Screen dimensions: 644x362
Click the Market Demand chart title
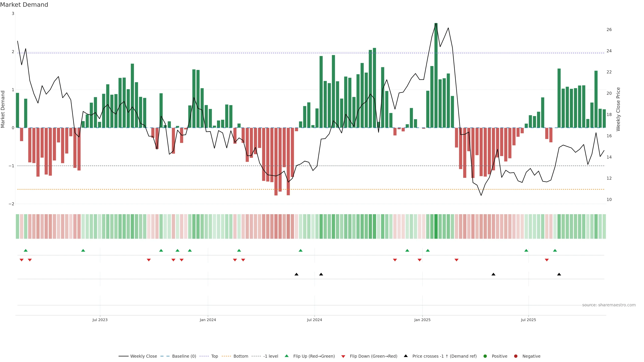pyautogui.click(x=24, y=5)
